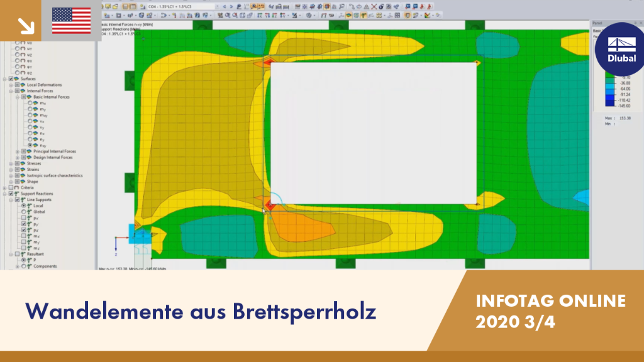644x362 pixels.
Task: Click the diagonal arrow icon in orange box
Action: coord(26,26)
